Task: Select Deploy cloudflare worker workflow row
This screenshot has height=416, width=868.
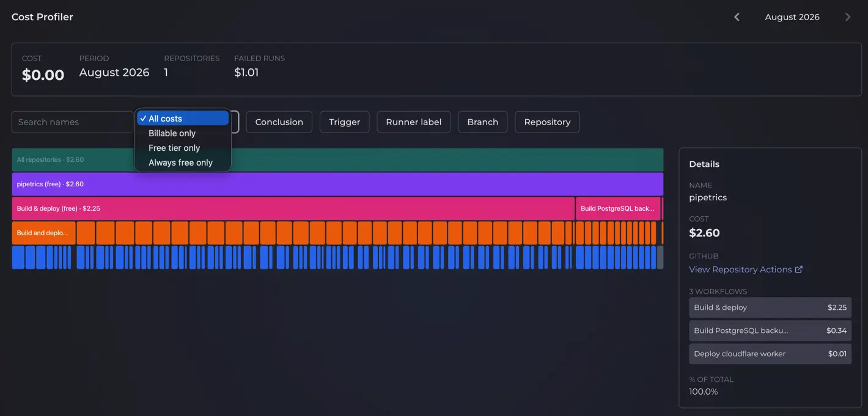Action: click(770, 354)
